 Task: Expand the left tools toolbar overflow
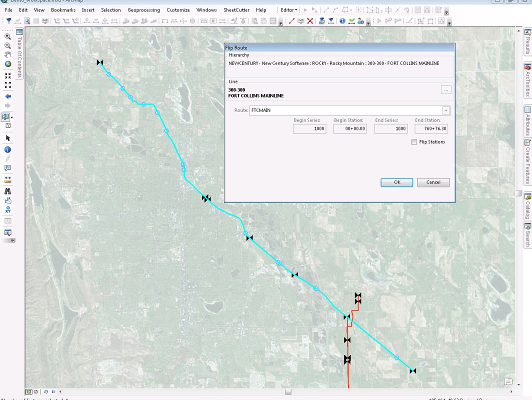point(12,240)
